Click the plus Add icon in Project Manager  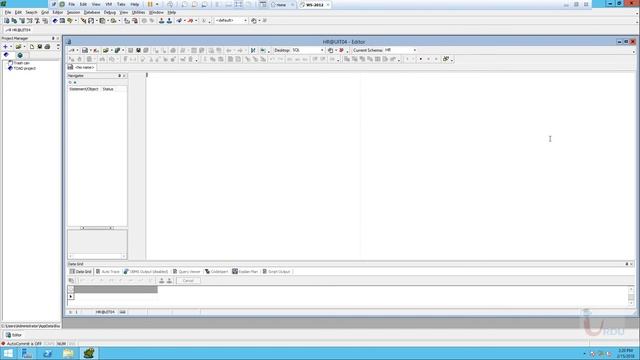[5, 47]
